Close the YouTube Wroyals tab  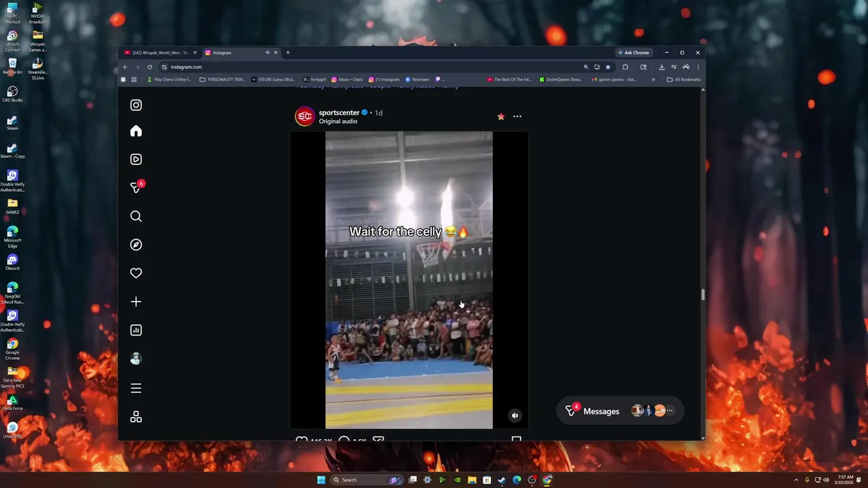point(195,52)
